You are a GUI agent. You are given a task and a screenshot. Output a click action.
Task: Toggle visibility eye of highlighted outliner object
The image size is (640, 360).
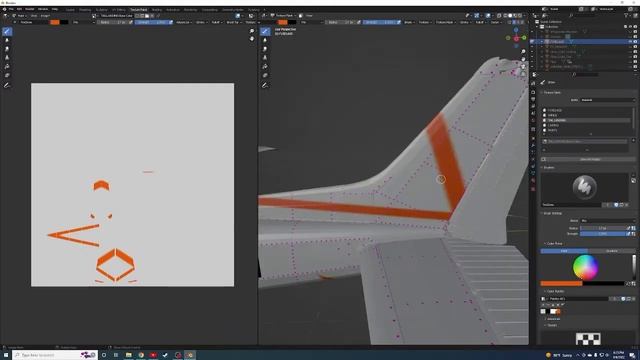(630, 42)
